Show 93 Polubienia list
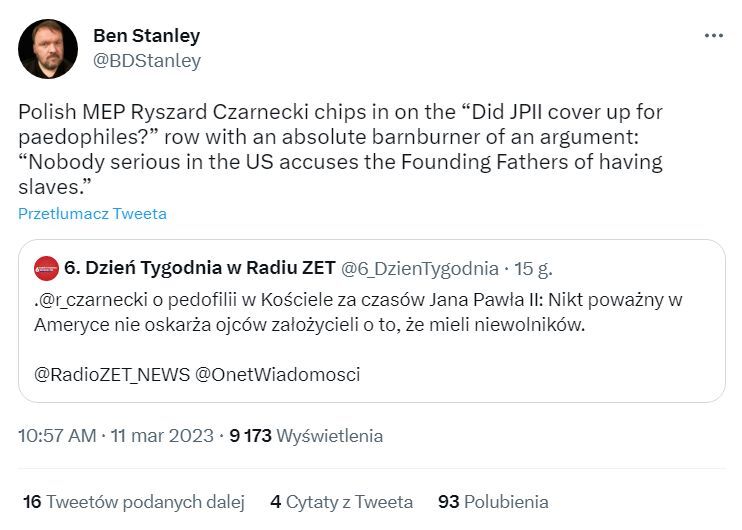The width and height of the screenshot is (742, 530). tap(493, 502)
